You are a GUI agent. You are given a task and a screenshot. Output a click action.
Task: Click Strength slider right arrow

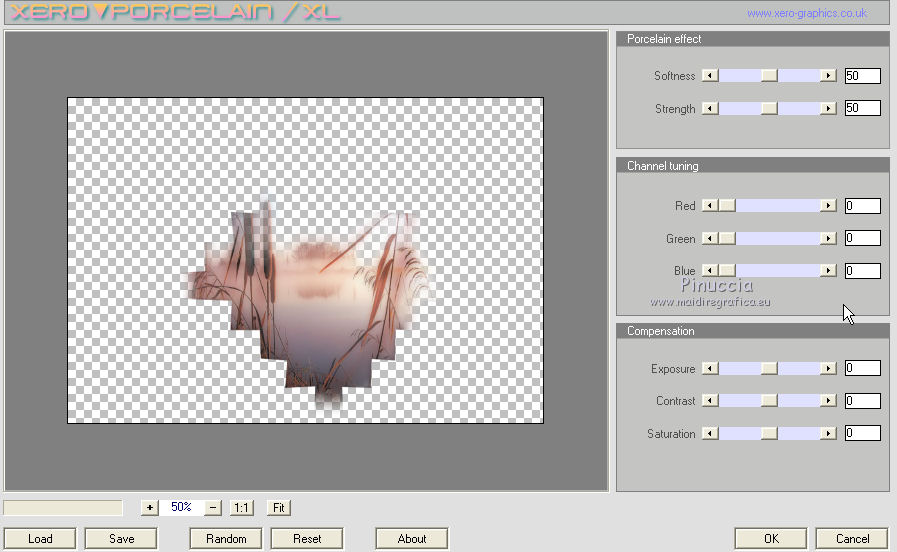pos(827,109)
